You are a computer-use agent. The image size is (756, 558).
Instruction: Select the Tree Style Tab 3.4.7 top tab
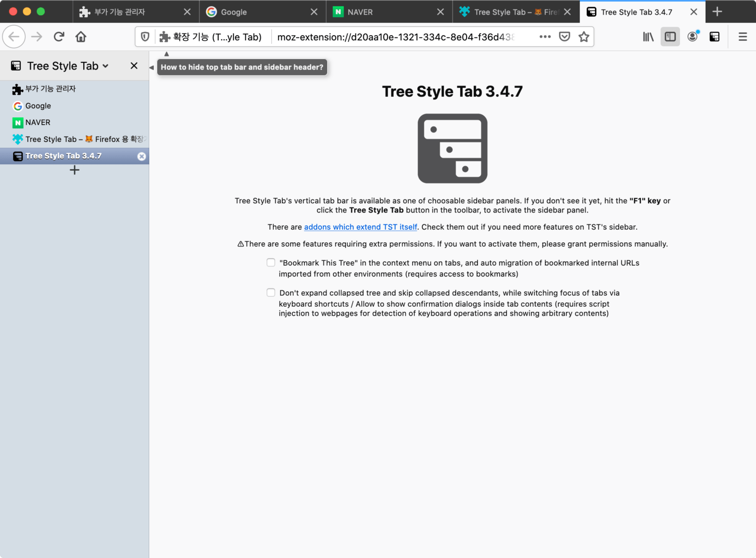tap(642, 12)
